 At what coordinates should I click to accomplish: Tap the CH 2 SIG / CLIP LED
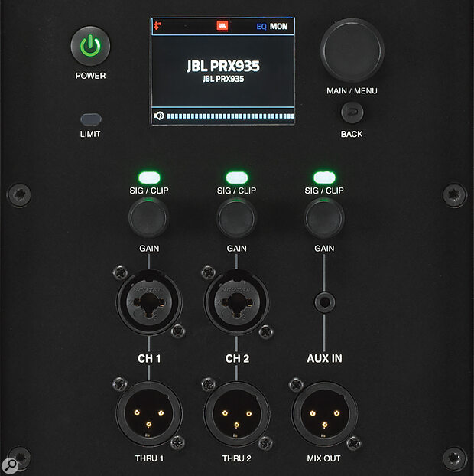coord(237,178)
